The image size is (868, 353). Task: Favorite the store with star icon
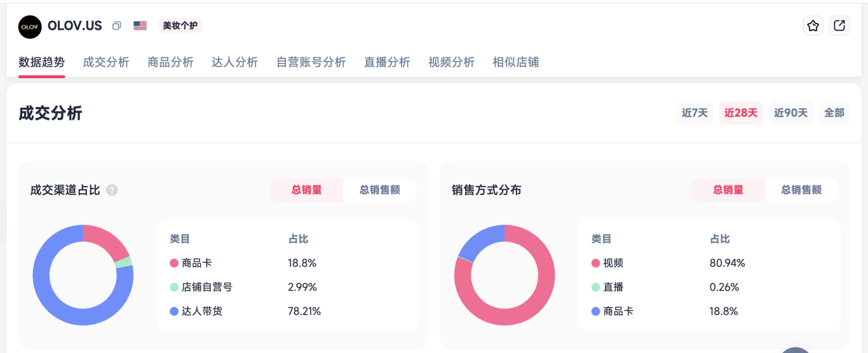813,26
